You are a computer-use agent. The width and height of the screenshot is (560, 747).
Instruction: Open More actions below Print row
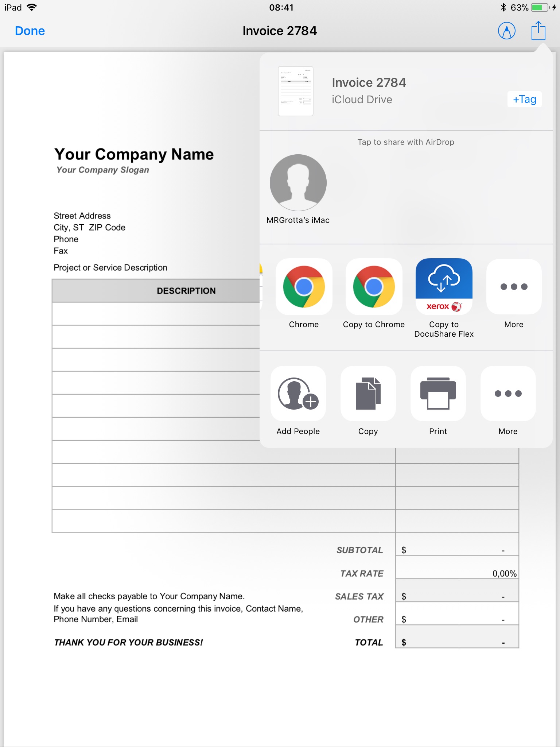[x=508, y=394]
